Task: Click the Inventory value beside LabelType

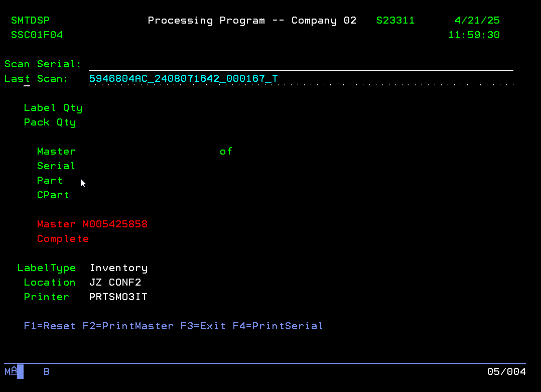Action: pyautogui.click(x=118, y=268)
